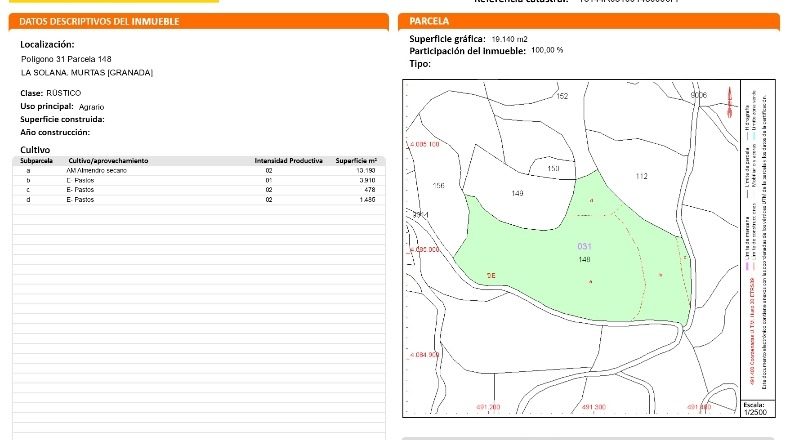Image resolution: width=790 pixels, height=440 pixels.
Task: Click the north arrow on the map
Action: [729, 102]
